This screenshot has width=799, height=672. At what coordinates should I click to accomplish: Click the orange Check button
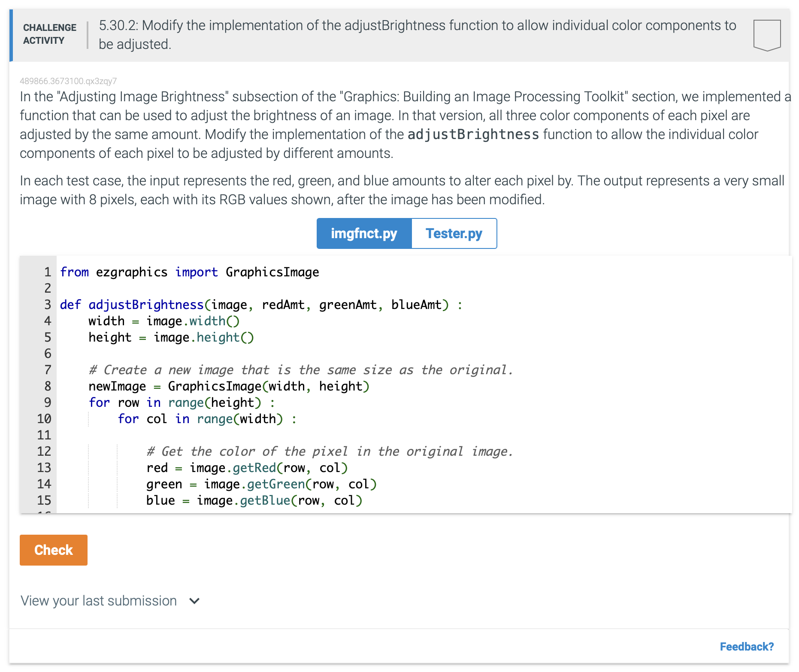(x=53, y=550)
